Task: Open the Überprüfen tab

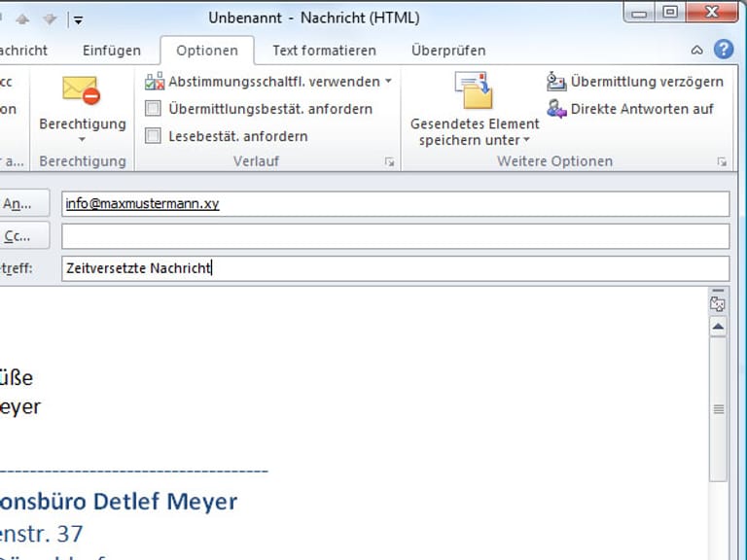Action: click(448, 51)
